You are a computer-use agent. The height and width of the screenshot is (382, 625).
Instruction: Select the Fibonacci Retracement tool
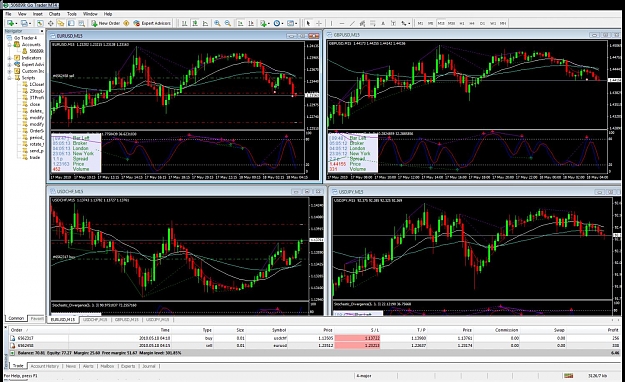(x=373, y=24)
